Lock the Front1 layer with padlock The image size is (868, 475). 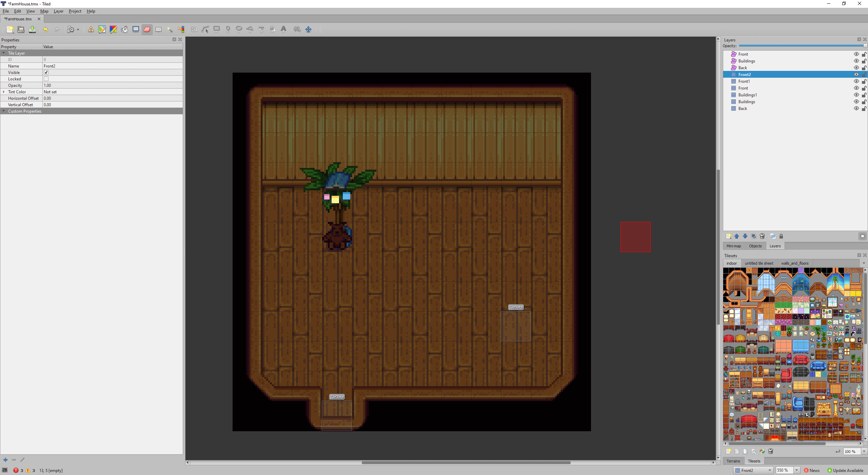[864, 81]
